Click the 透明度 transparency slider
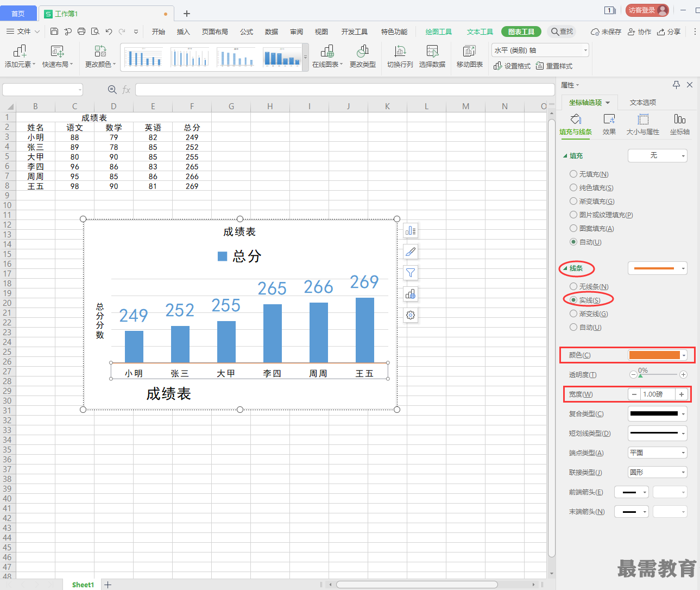Image resolution: width=700 pixels, height=590 pixels. tap(658, 374)
